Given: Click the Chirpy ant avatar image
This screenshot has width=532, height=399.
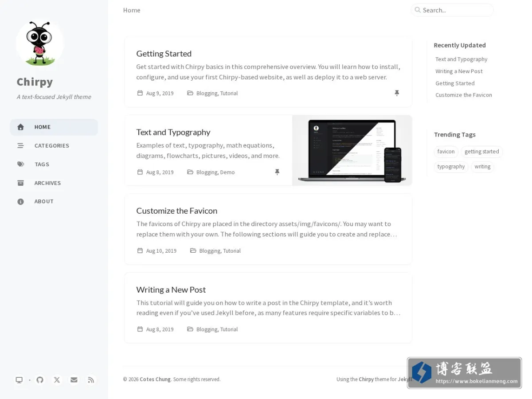Looking at the screenshot, I should point(39,43).
